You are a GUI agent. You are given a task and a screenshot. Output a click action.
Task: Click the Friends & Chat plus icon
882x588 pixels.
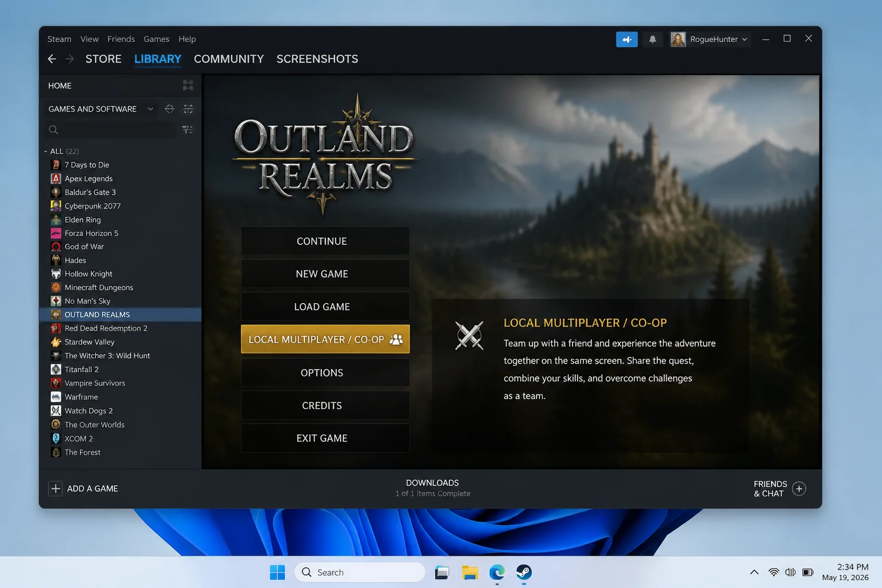coord(799,489)
